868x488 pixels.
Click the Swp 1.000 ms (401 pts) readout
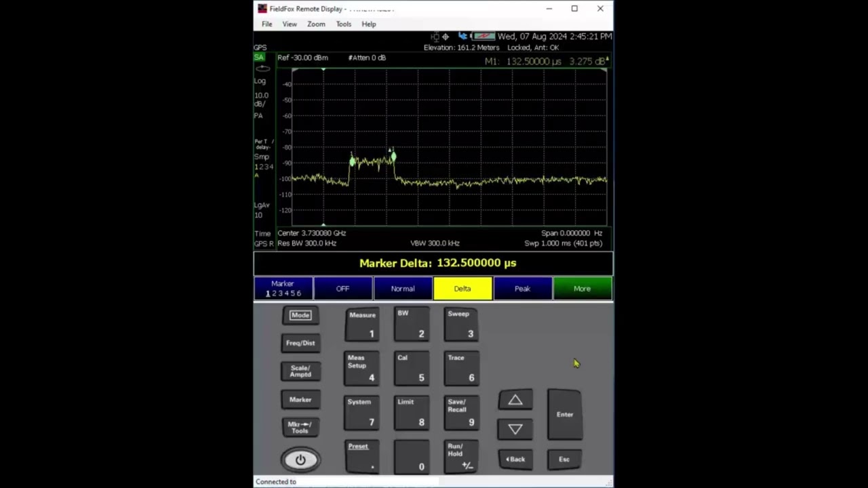(x=564, y=243)
